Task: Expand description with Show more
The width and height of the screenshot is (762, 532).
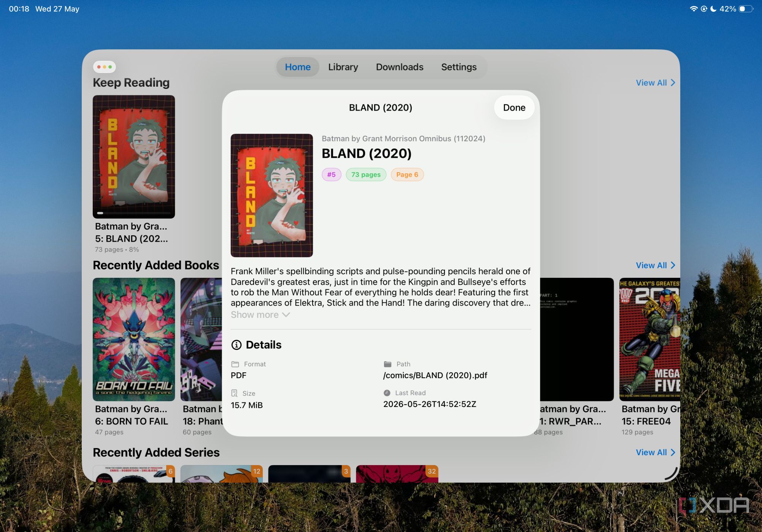Action: (x=260, y=315)
